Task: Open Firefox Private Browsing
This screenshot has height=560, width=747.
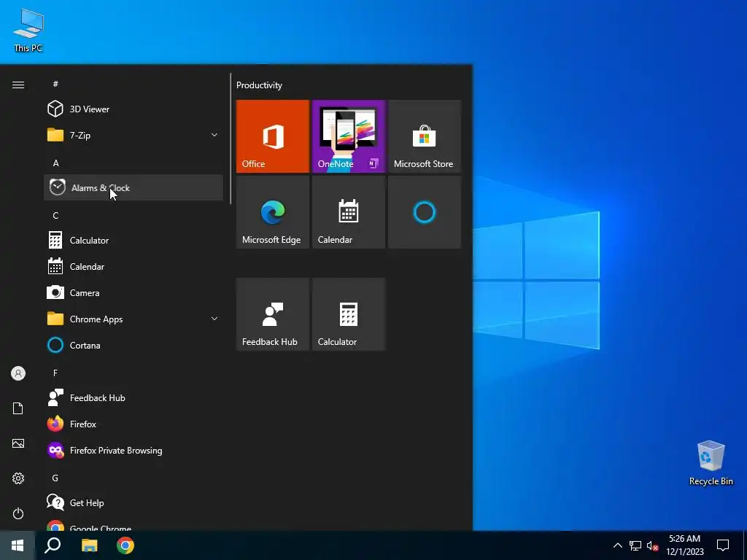Action: pyautogui.click(x=133, y=451)
